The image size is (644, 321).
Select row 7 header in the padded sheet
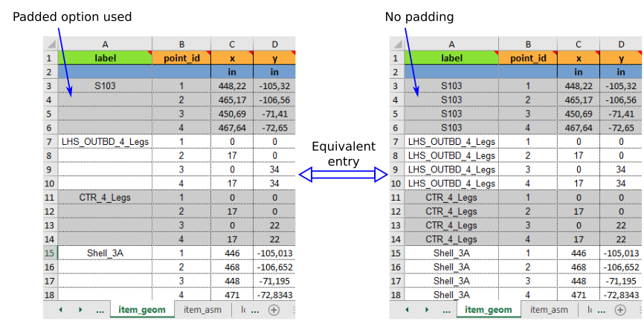[50, 141]
